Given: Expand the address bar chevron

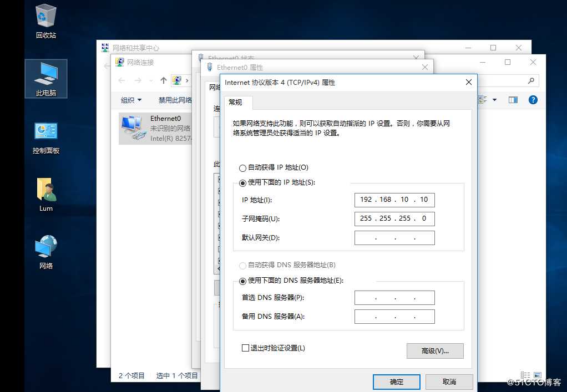Looking at the screenshot, I should [x=187, y=80].
